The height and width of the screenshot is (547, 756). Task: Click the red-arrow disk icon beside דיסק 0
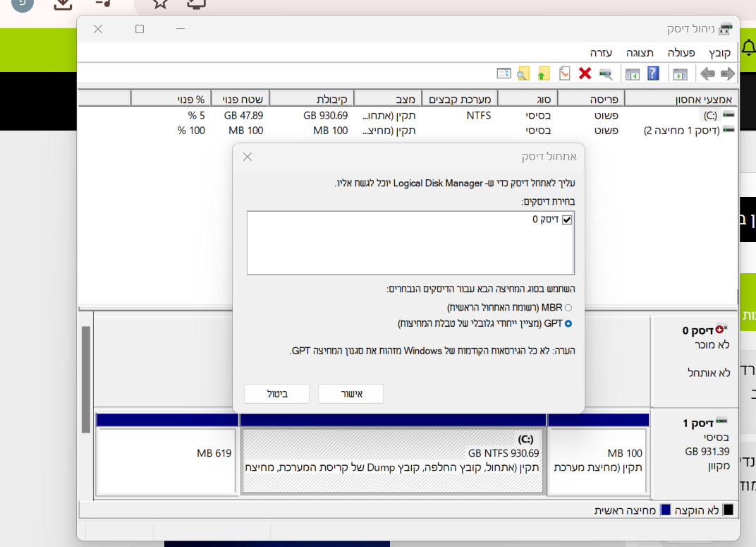(721, 330)
